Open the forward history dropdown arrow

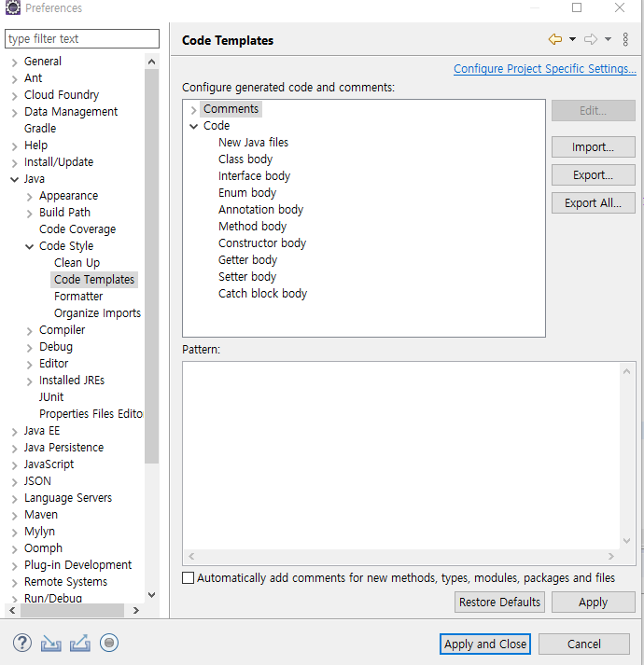(608, 39)
